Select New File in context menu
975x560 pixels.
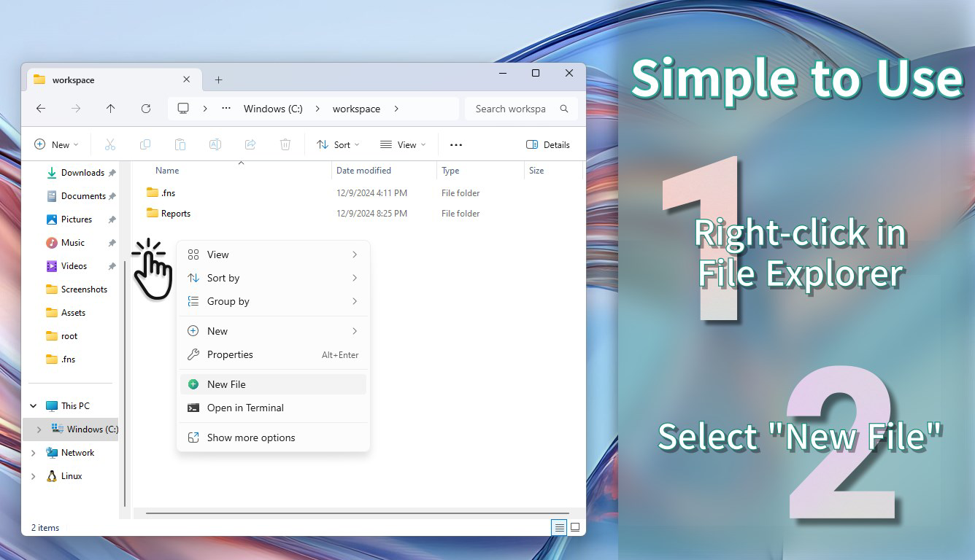[273, 384]
